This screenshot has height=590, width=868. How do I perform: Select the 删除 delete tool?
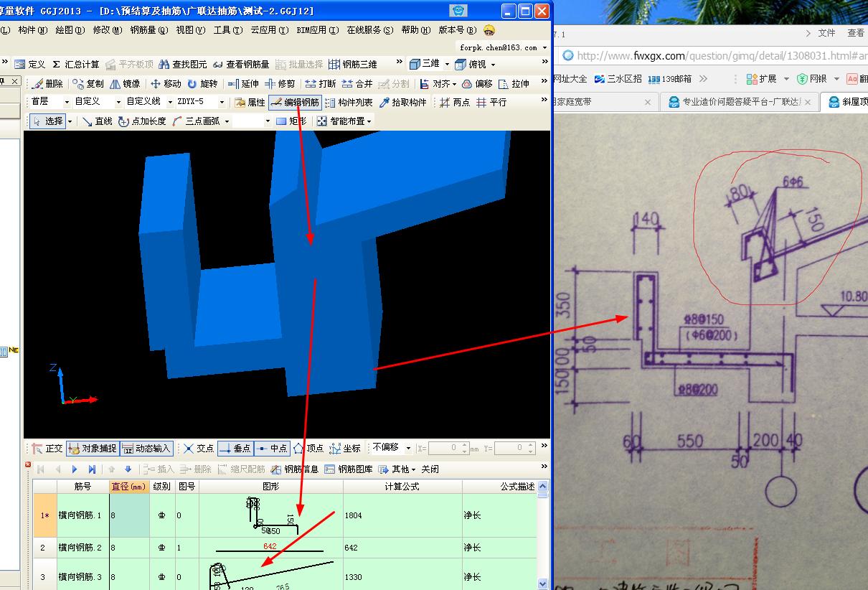48,84
